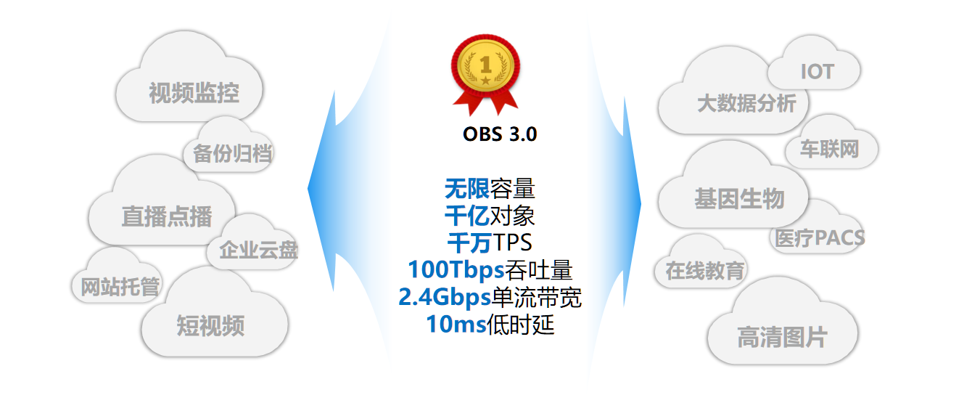Image resolution: width=980 pixels, height=403 pixels.
Task: Click the OBS 3.0 title text
Action: pyautogui.click(x=500, y=134)
